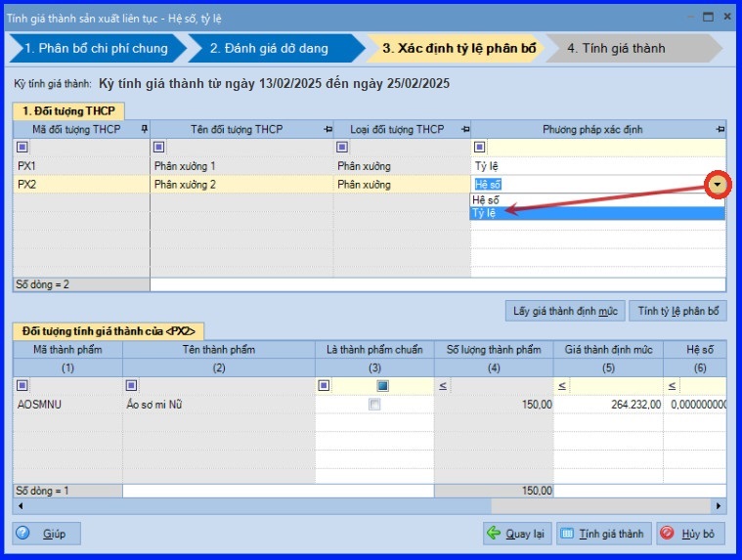The image size is (742, 560).
Task: Click the less-than-or-equal filter operator under Giá thành định mức
Action: pos(562,386)
